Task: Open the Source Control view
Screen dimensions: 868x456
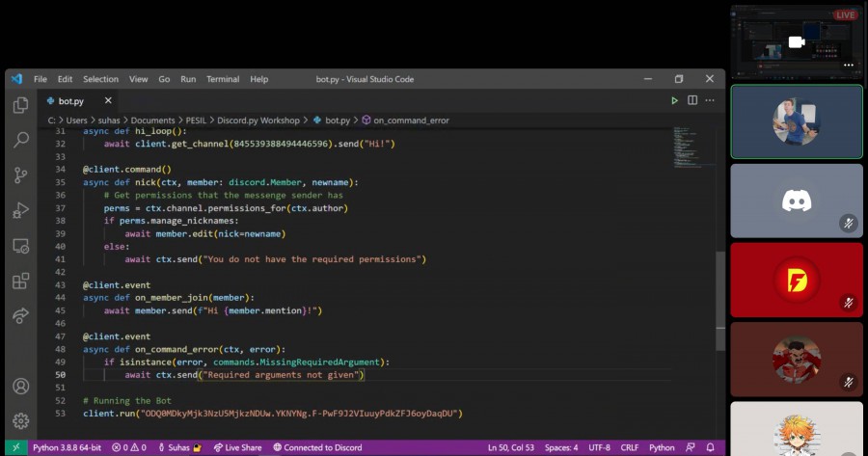Action: [20, 174]
